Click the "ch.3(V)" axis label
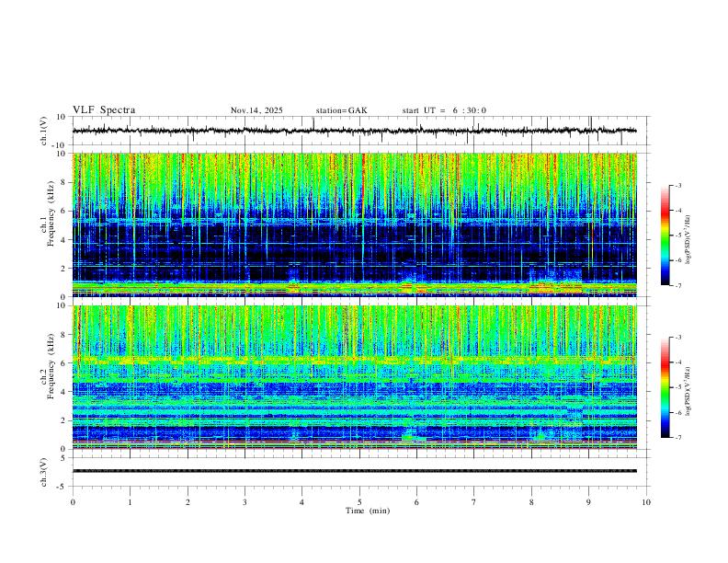Viewport: 728px width, 563px height. (44, 473)
